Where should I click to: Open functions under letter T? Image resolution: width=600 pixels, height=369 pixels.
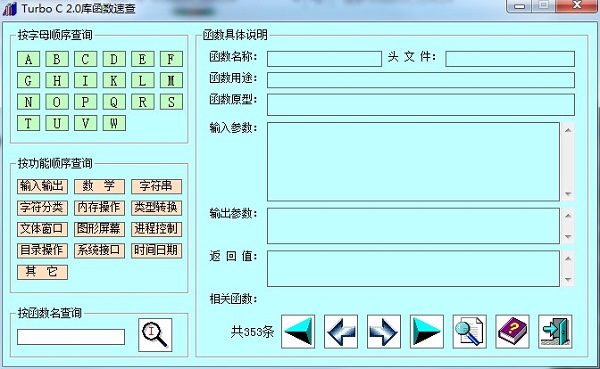[28, 123]
